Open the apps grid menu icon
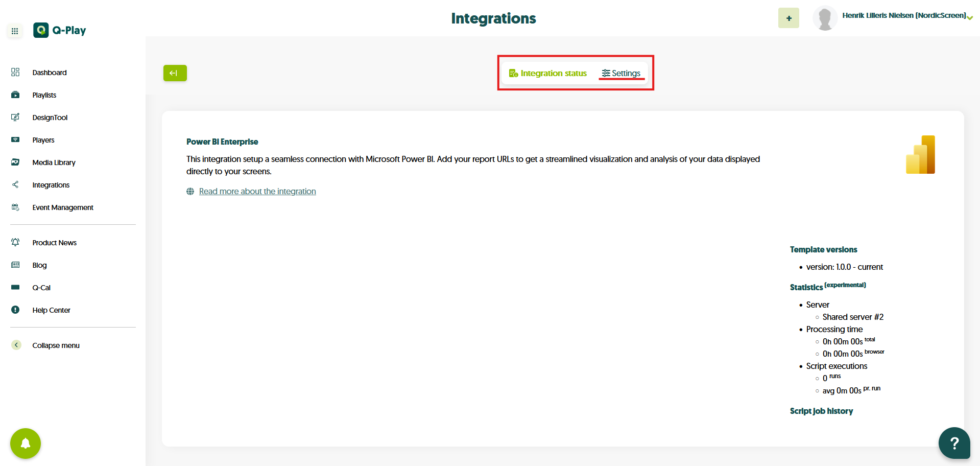Image resolution: width=980 pixels, height=466 pixels. coord(15,31)
